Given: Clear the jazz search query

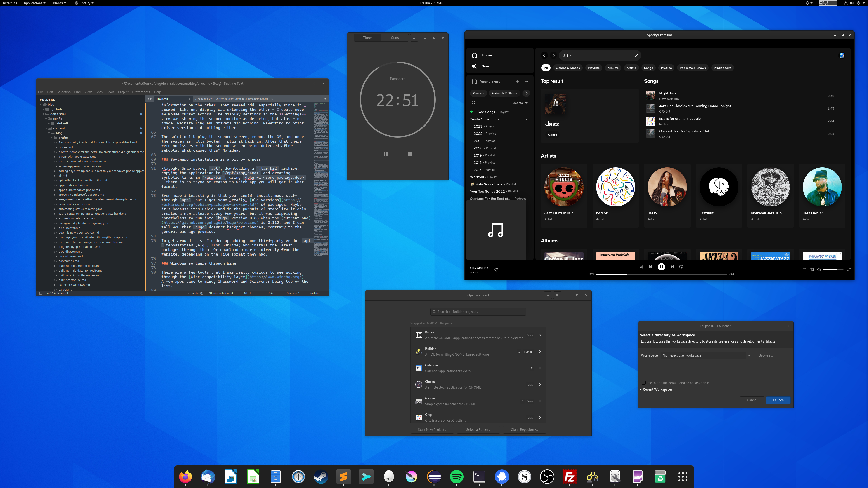Looking at the screenshot, I should click(636, 55).
